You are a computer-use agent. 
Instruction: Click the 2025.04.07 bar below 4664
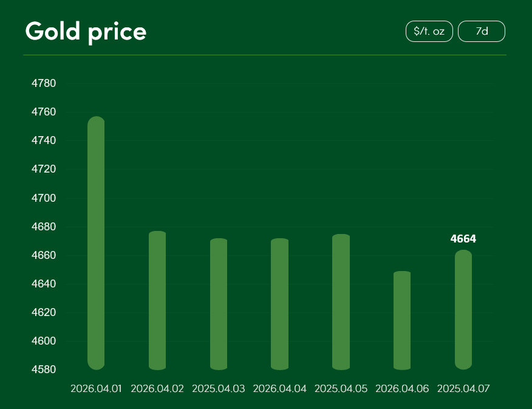click(463, 310)
